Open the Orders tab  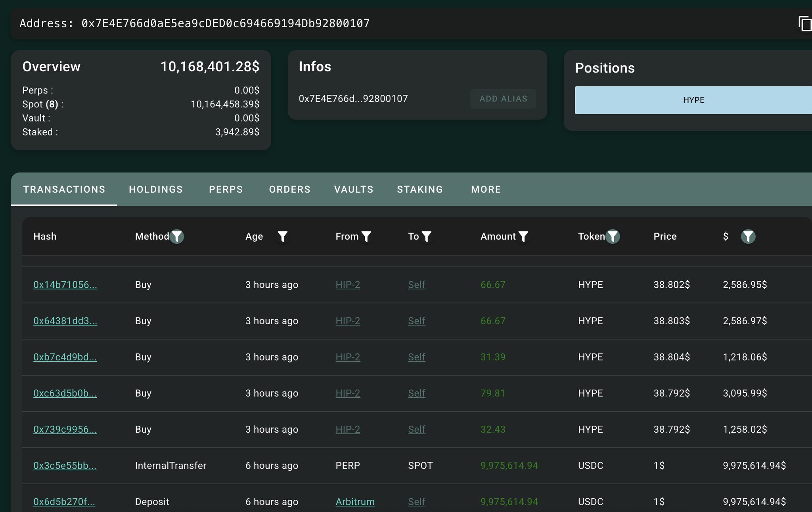290,189
